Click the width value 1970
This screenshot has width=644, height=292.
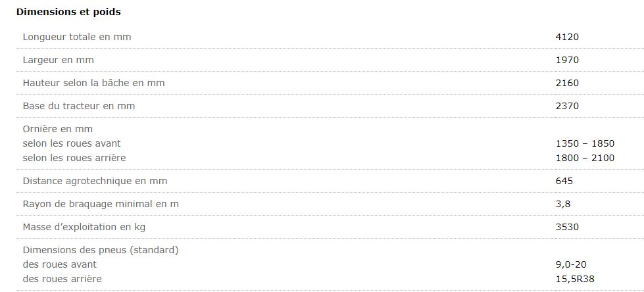567,60
